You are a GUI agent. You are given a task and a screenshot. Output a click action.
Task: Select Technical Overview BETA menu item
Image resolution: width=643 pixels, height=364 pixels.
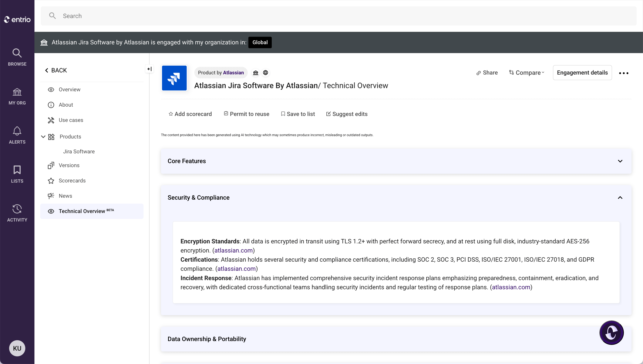tap(92, 211)
